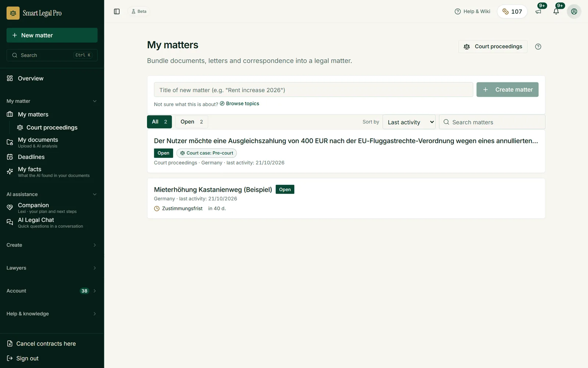
Task: Open the Overview page
Action: tap(52, 78)
